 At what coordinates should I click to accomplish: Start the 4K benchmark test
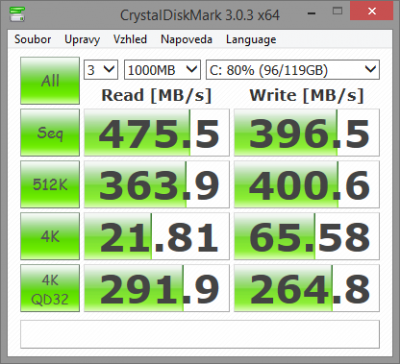[50, 236]
